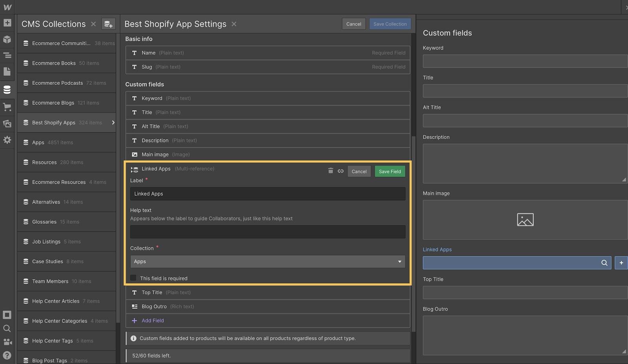Open the Navigator panel icon
This screenshot has width=628, height=364.
coord(7,55)
